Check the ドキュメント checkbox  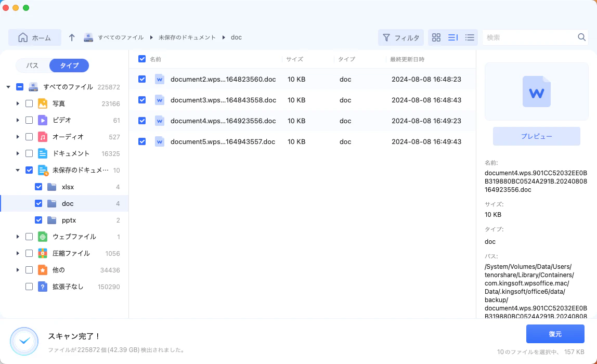(29, 153)
